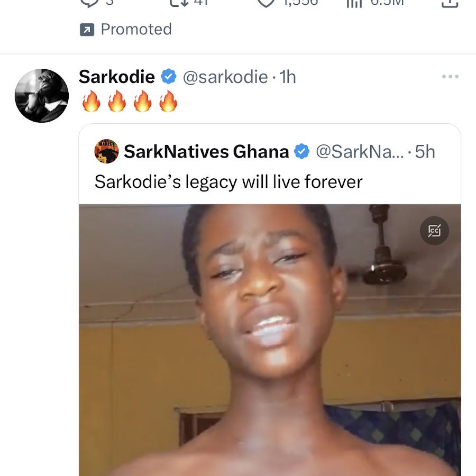Open the @sarkodie handle
Screen dimensions: 476x476
click(225, 77)
